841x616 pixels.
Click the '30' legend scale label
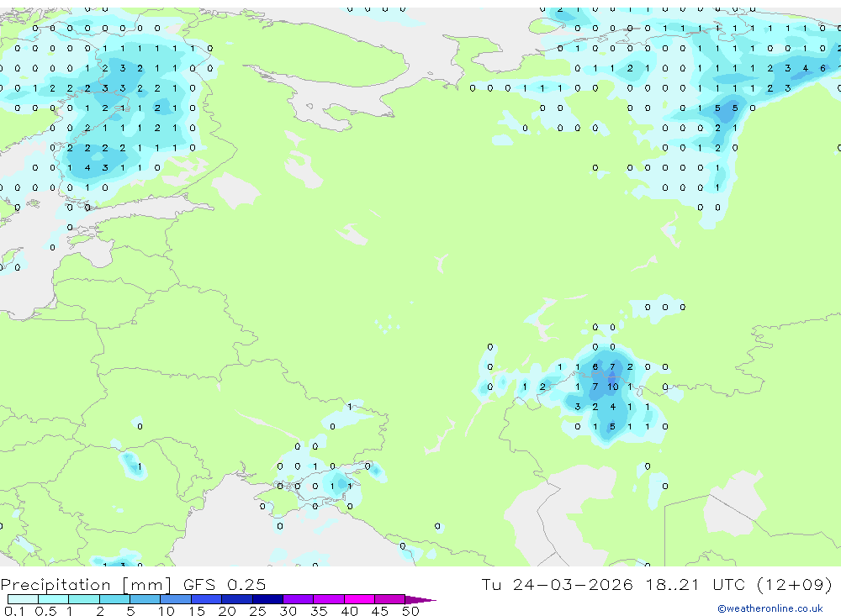click(x=288, y=611)
